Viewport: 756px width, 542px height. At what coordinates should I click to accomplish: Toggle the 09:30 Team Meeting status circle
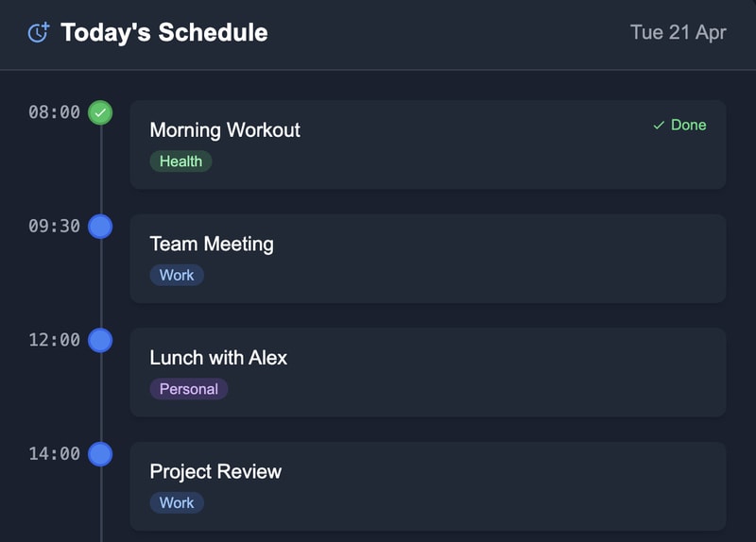(x=100, y=227)
